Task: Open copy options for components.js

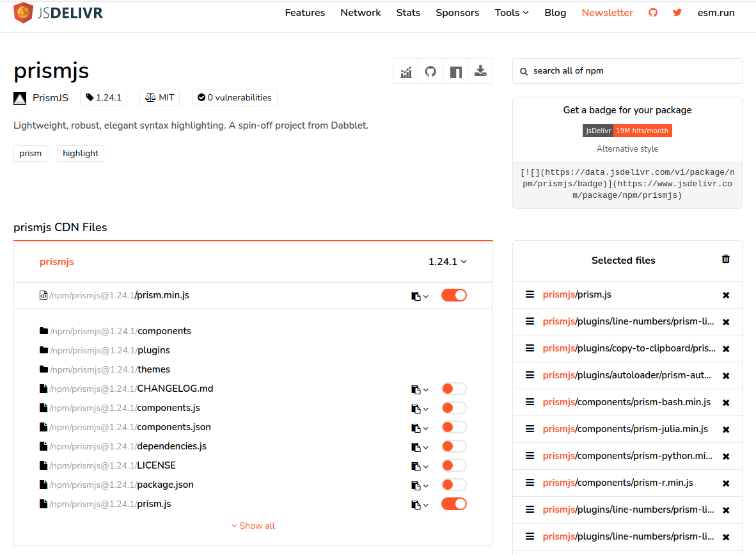Action: tap(420, 409)
